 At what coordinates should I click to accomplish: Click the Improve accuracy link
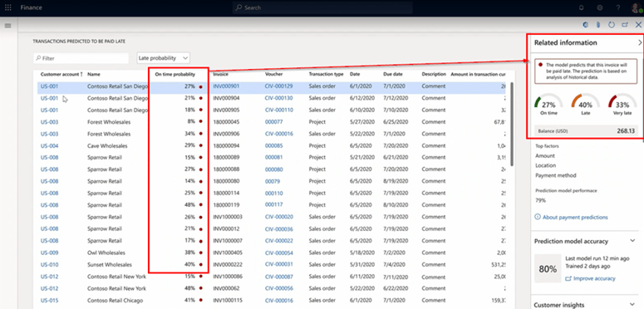coord(594,278)
